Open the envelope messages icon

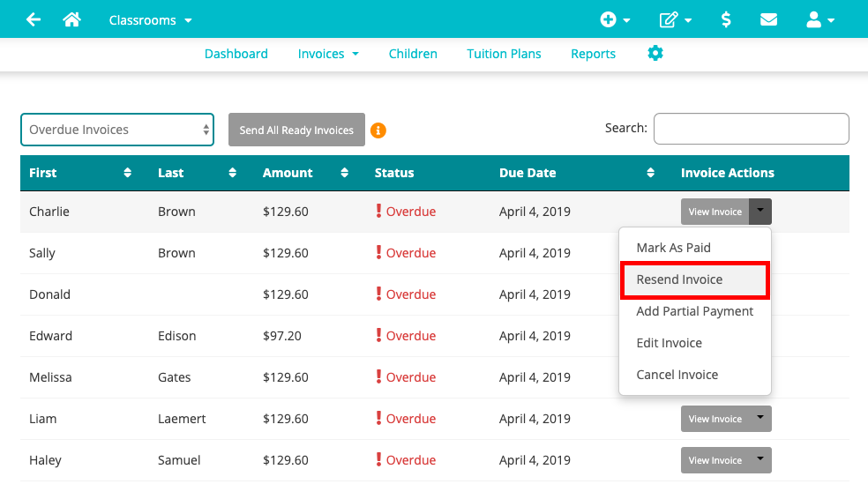(x=768, y=20)
